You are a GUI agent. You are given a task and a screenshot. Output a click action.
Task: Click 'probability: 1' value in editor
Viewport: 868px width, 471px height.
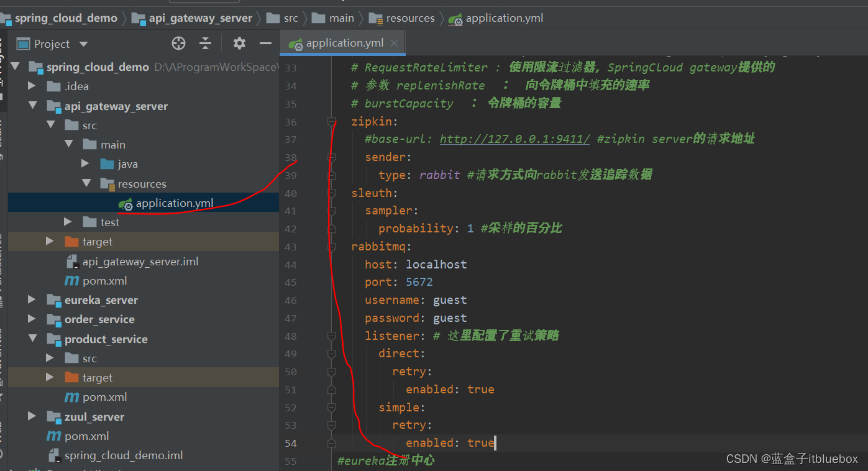point(426,228)
